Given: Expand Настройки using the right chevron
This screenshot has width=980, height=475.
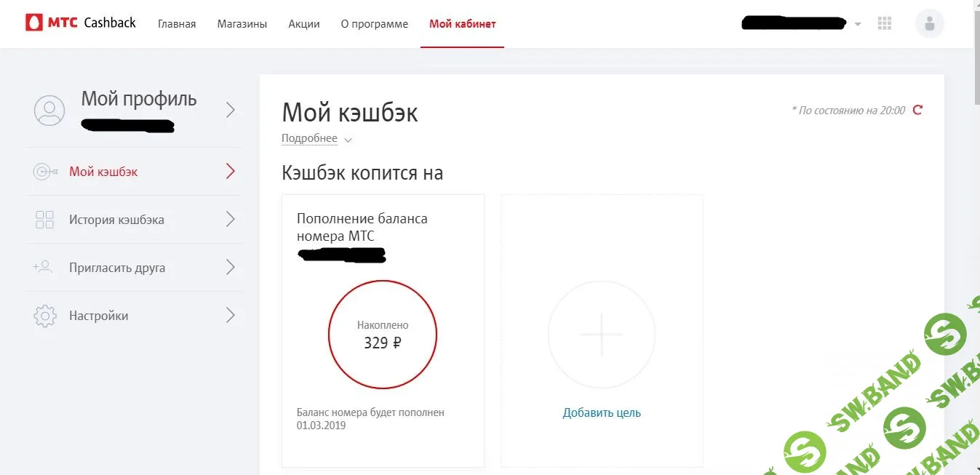Looking at the screenshot, I should pyautogui.click(x=230, y=315).
